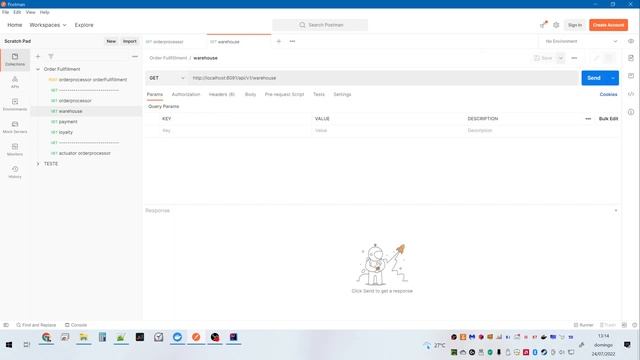Open the Collections sidebar panel

tap(15, 60)
